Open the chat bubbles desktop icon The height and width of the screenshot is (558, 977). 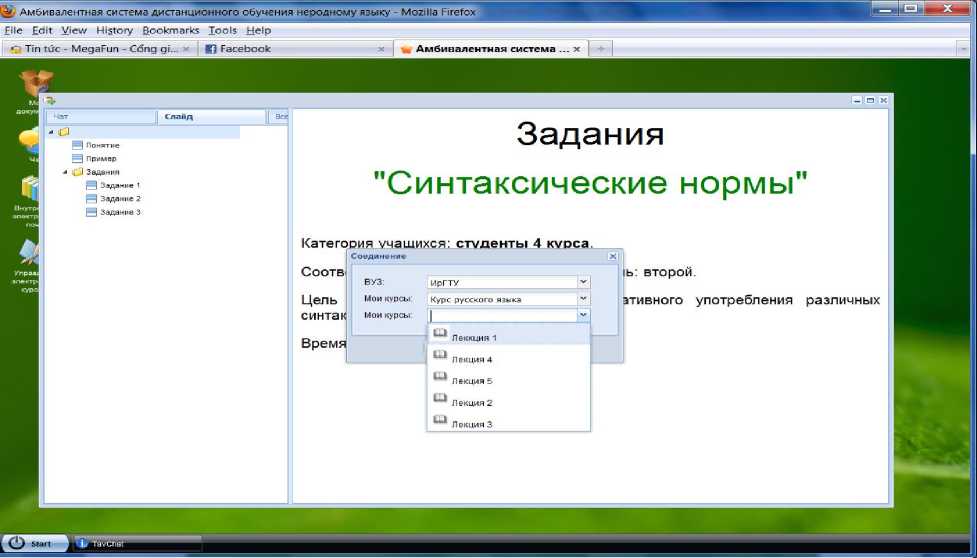click(x=30, y=140)
